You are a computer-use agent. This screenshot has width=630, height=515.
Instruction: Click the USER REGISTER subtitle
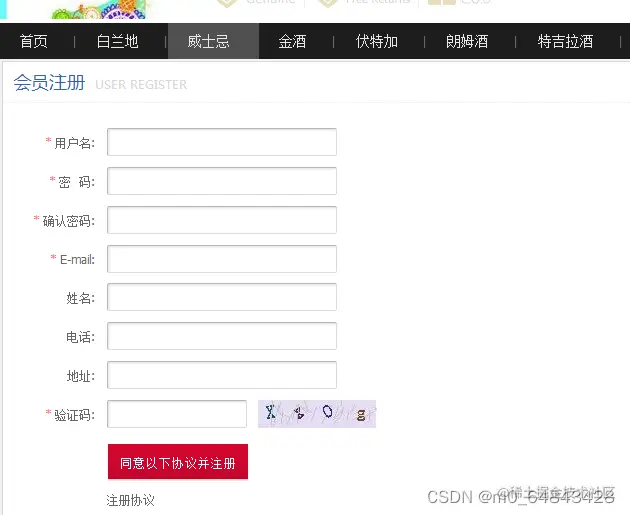tap(141, 85)
